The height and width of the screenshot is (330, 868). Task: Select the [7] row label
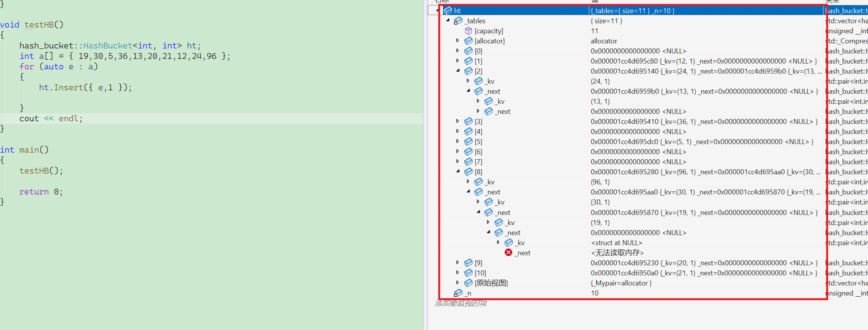point(479,162)
